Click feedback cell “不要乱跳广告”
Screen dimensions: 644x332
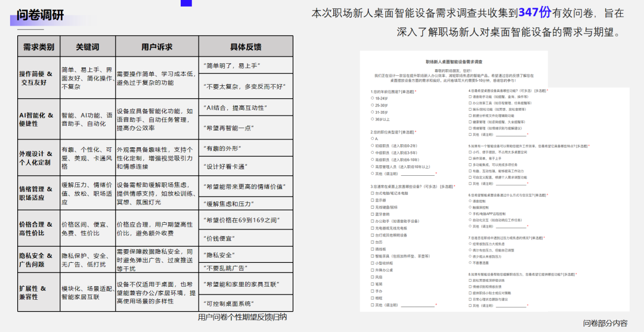tap(246, 268)
